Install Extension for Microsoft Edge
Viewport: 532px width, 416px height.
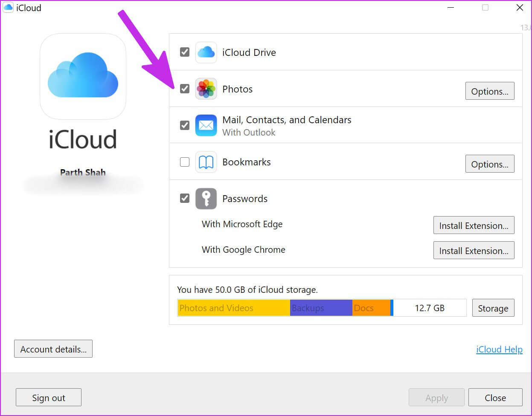pyautogui.click(x=474, y=225)
